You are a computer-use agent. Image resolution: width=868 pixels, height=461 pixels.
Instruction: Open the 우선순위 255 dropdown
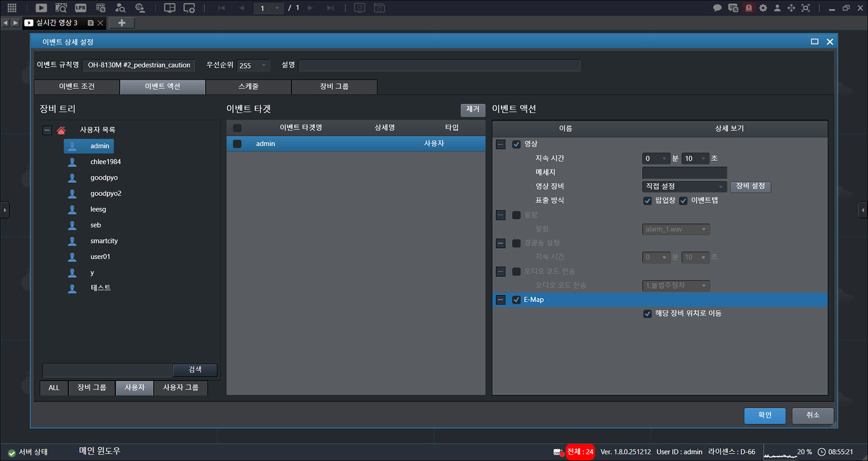253,65
